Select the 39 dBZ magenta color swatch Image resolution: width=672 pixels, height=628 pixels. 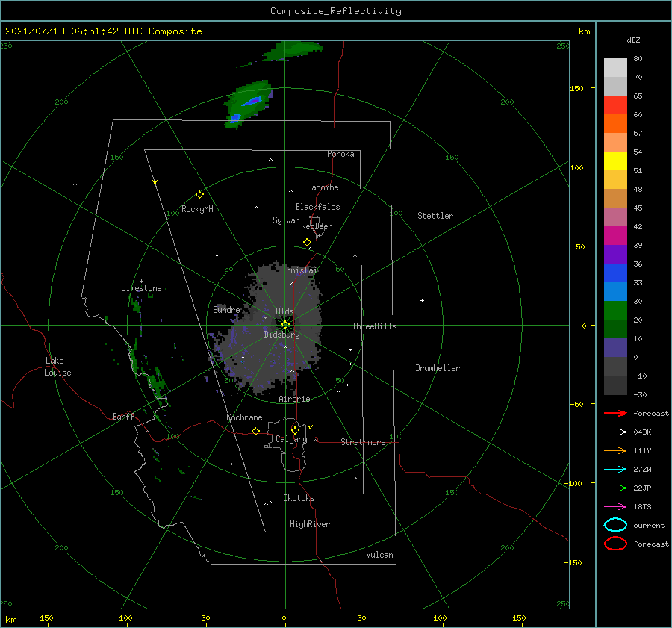point(615,235)
